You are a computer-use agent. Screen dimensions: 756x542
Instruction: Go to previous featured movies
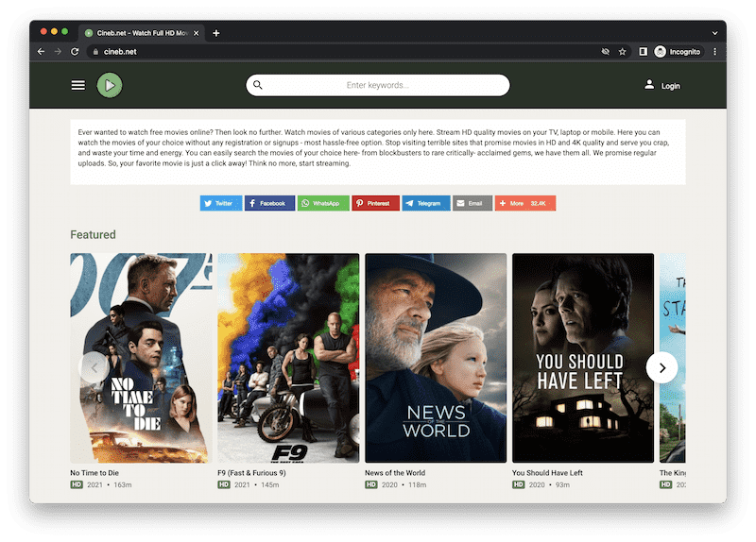(94, 367)
